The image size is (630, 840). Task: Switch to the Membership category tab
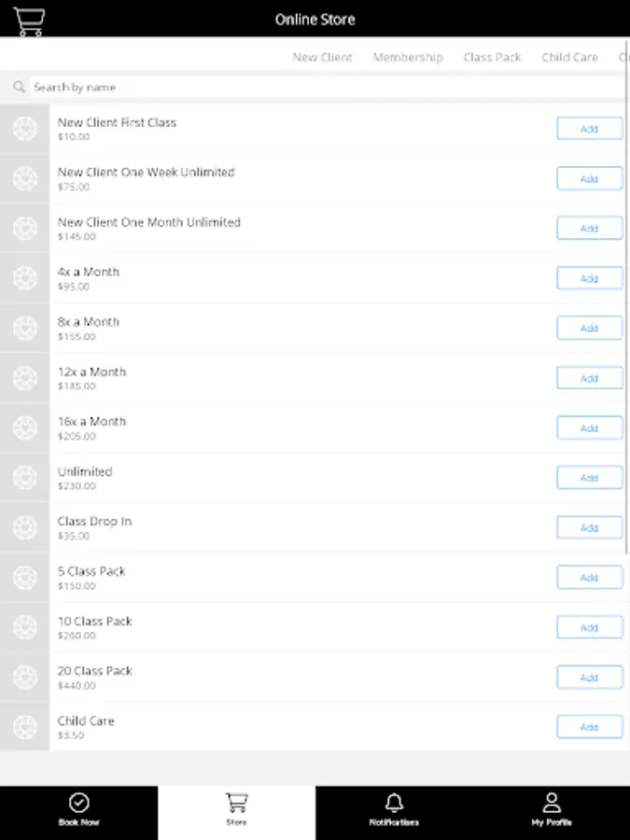[408, 57]
